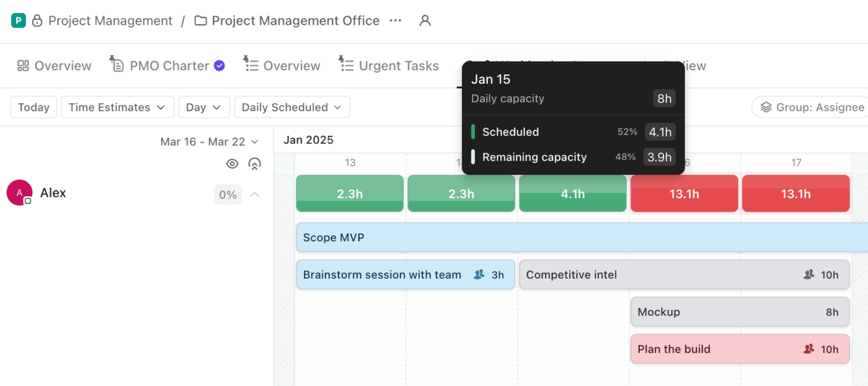The image size is (868, 386).
Task: Click the Today button
Action: [33, 107]
